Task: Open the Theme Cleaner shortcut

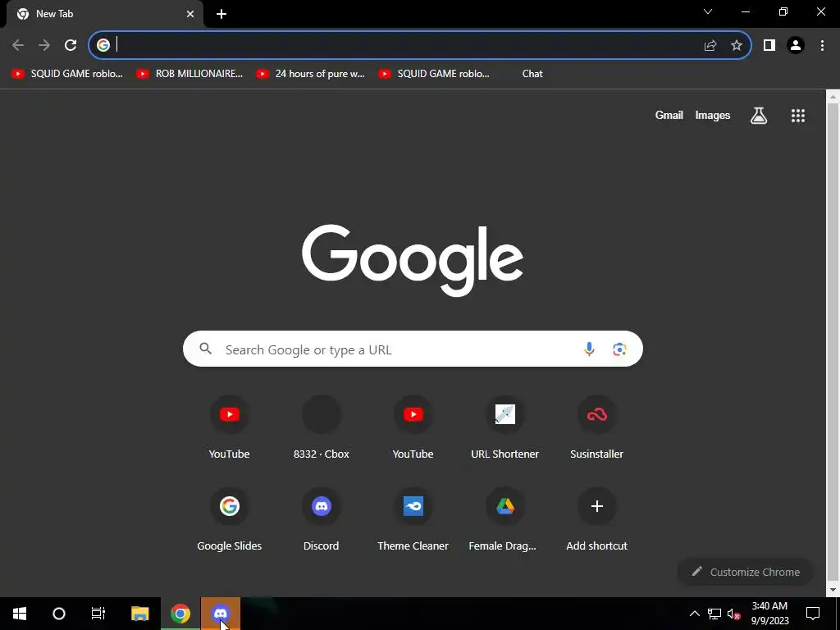Action: (413, 519)
